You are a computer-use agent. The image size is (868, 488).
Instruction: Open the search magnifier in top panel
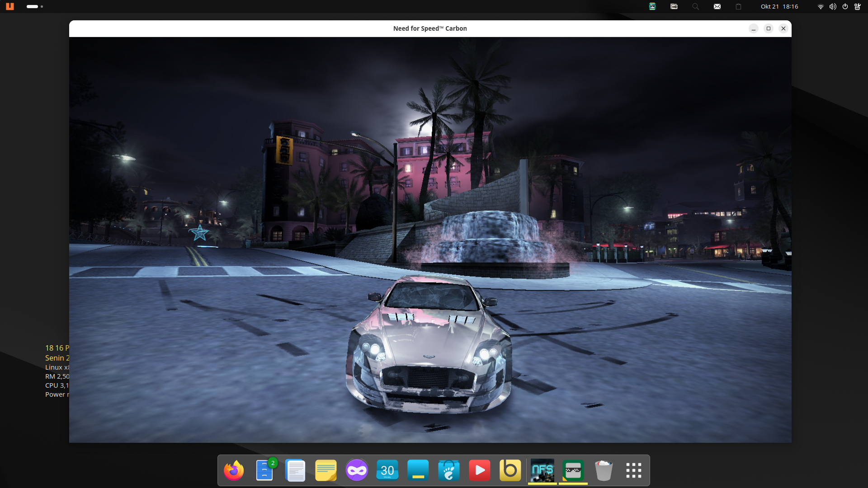point(696,6)
